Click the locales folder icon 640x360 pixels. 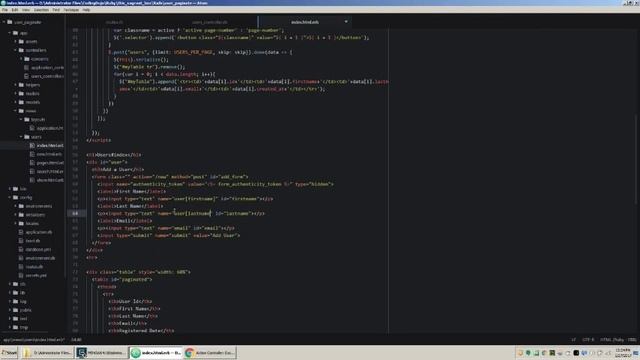pyautogui.click(x=21, y=223)
